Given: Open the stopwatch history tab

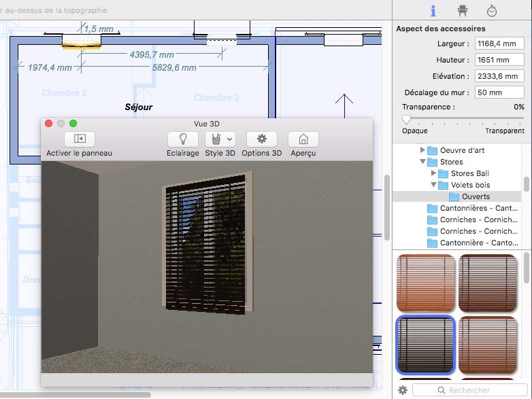Looking at the screenshot, I should click(x=492, y=11).
